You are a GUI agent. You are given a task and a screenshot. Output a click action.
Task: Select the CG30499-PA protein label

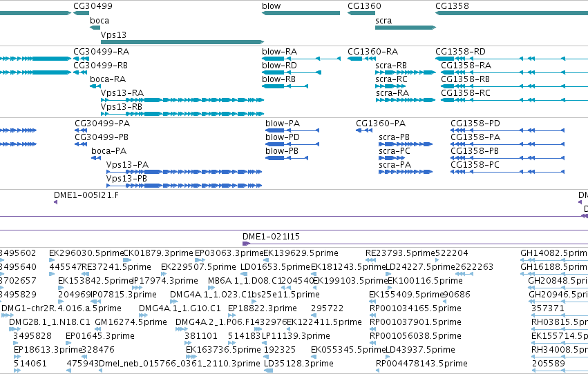coord(102,124)
